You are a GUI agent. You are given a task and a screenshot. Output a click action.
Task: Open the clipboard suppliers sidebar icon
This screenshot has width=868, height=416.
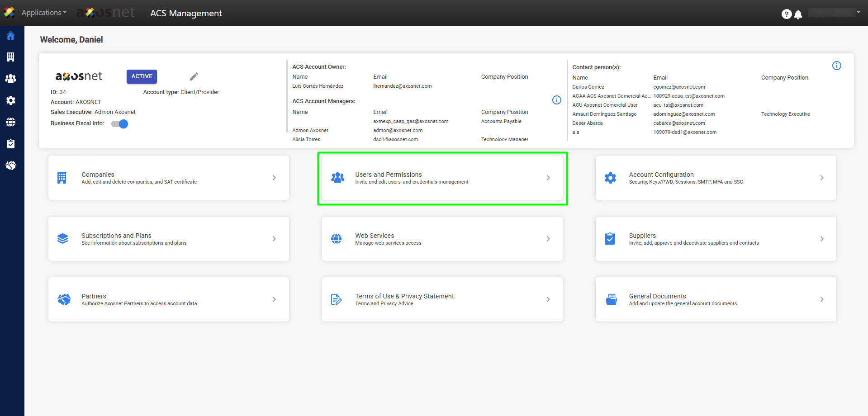(x=11, y=144)
